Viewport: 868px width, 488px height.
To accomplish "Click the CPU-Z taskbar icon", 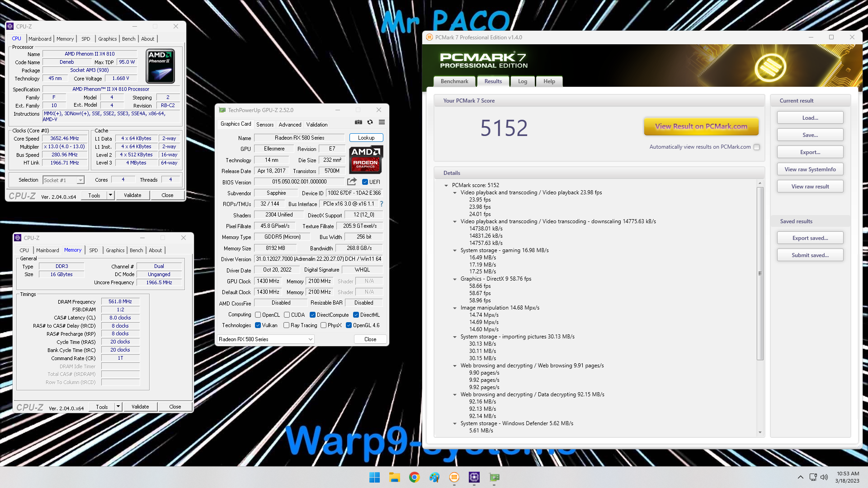I will click(474, 477).
